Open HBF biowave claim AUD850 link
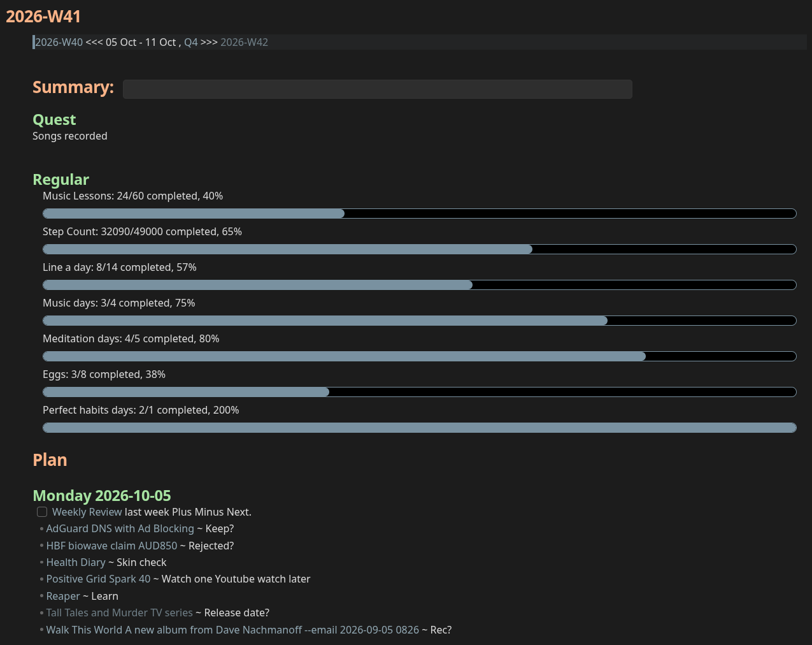 pos(111,546)
